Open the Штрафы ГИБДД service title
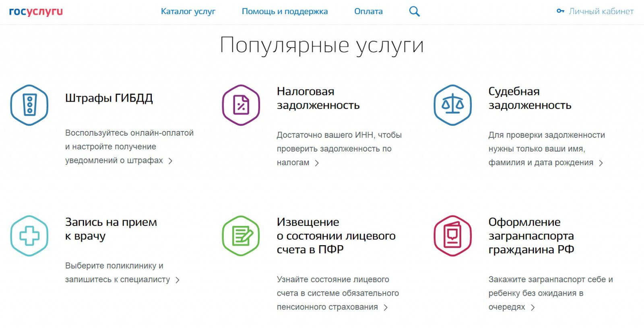644x328 pixels. (x=109, y=98)
